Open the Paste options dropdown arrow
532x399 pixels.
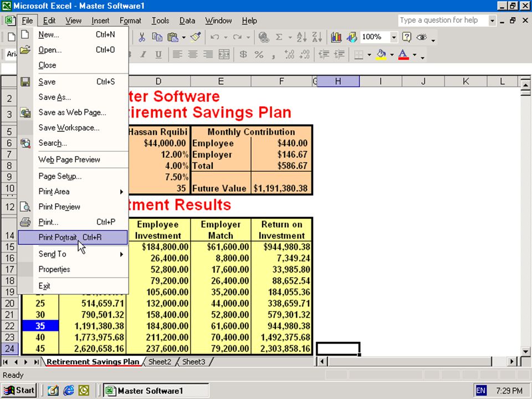[183, 37]
